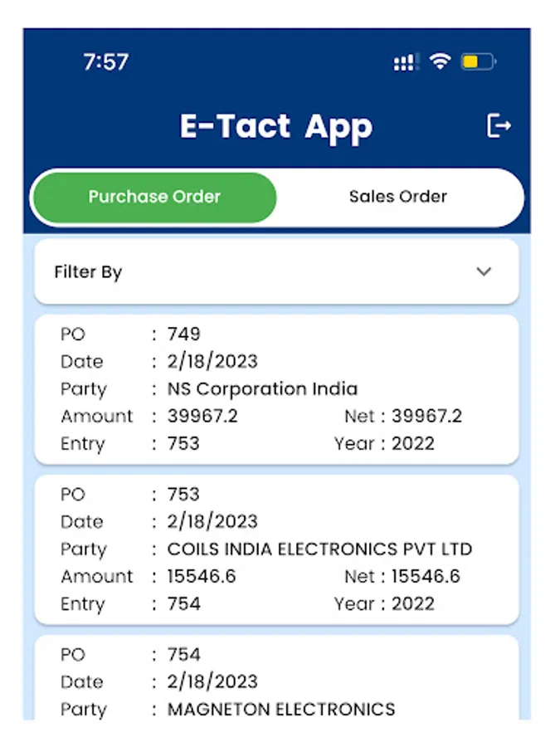Select party NS Corporation India
Viewport: 560px width, 747px height.
pyautogui.click(x=262, y=388)
